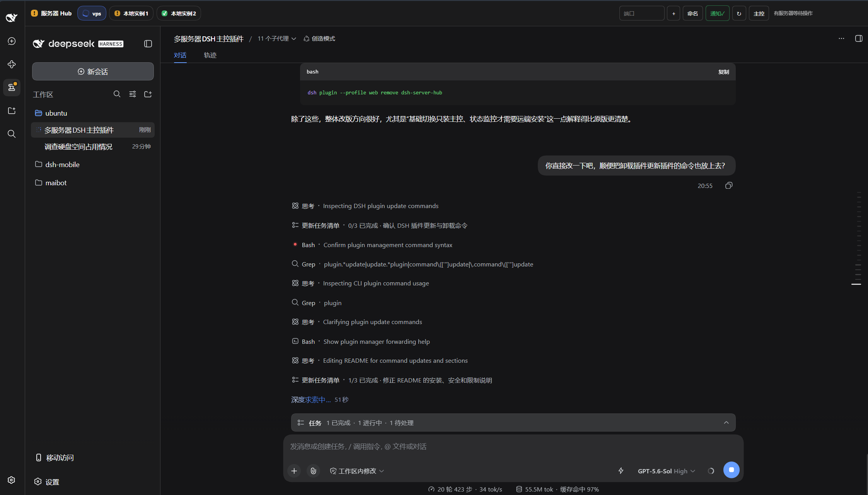Click the 主控 button
This screenshot has width=868, height=495.
pos(759,13)
